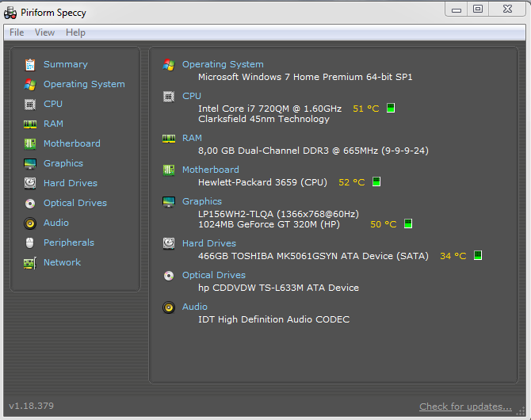Click the Graphics heading in summary panel
The height and width of the screenshot is (420, 531).
[202, 201]
